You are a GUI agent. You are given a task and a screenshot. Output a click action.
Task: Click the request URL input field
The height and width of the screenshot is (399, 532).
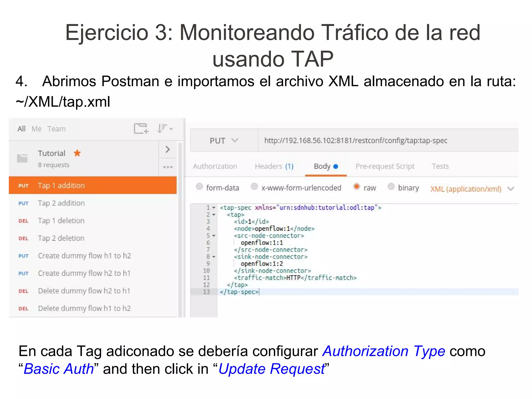pyautogui.click(x=388, y=141)
